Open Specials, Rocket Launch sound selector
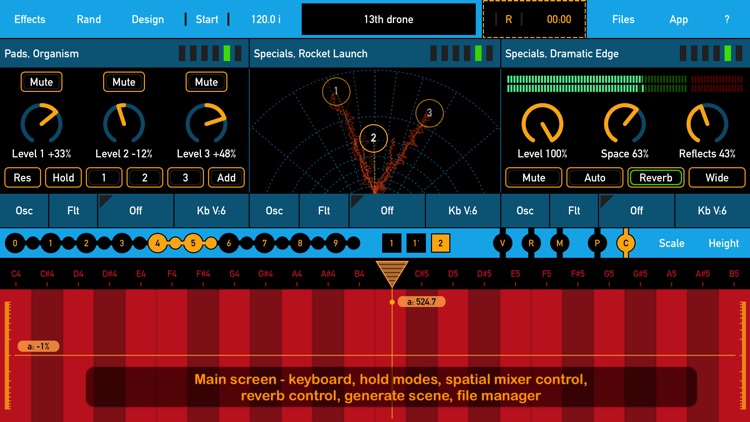Screen dimensions: 750x422 point(375,54)
